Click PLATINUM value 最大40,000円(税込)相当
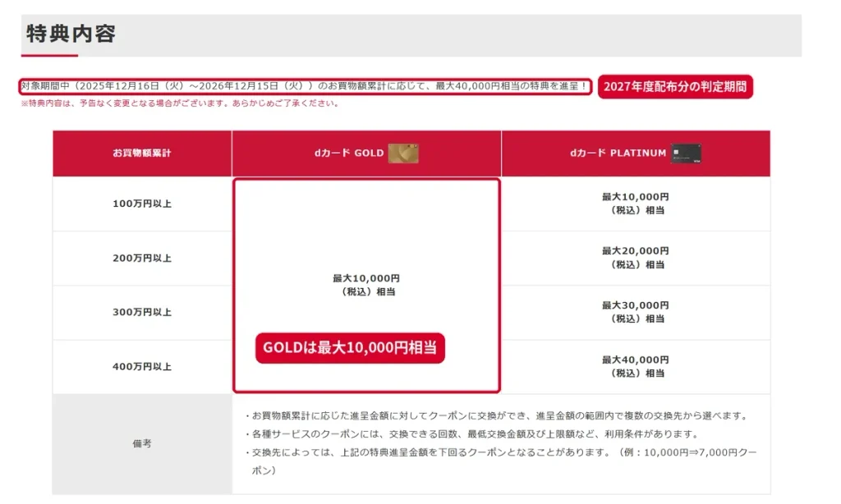Screen dimensions: 841x504 (635, 366)
